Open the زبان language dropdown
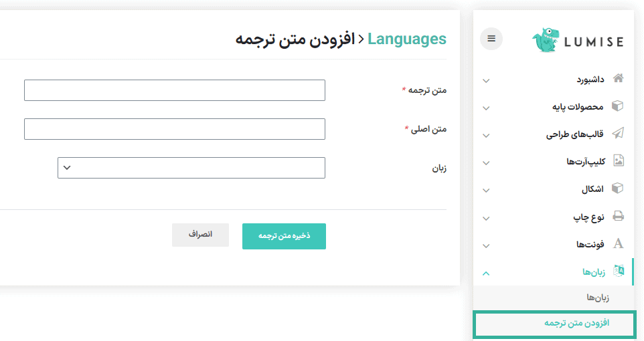The height and width of the screenshot is (341, 644). [191, 168]
